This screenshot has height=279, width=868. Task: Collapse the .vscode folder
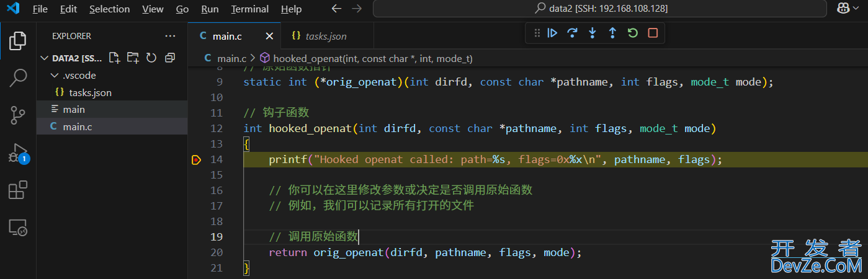pos(54,75)
